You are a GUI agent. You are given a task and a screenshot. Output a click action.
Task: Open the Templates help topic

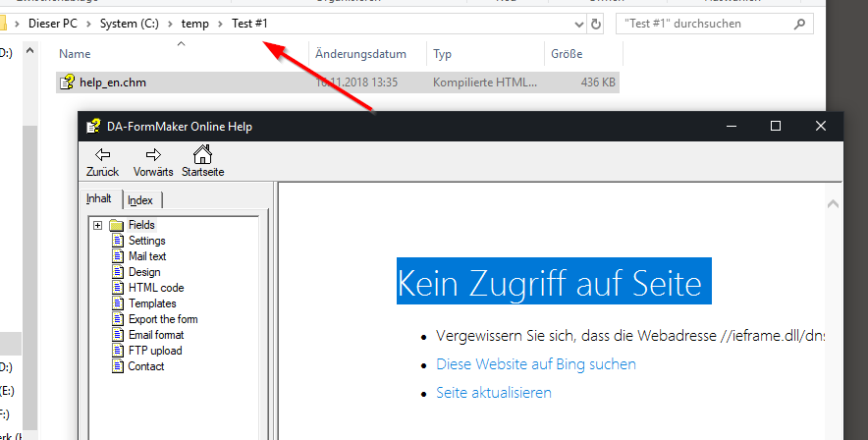(152, 303)
